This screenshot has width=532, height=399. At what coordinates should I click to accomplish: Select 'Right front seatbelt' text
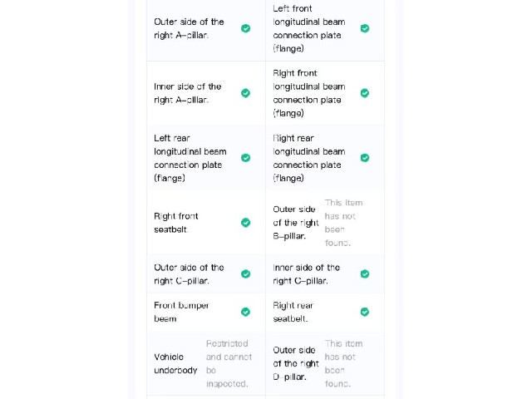(176, 223)
